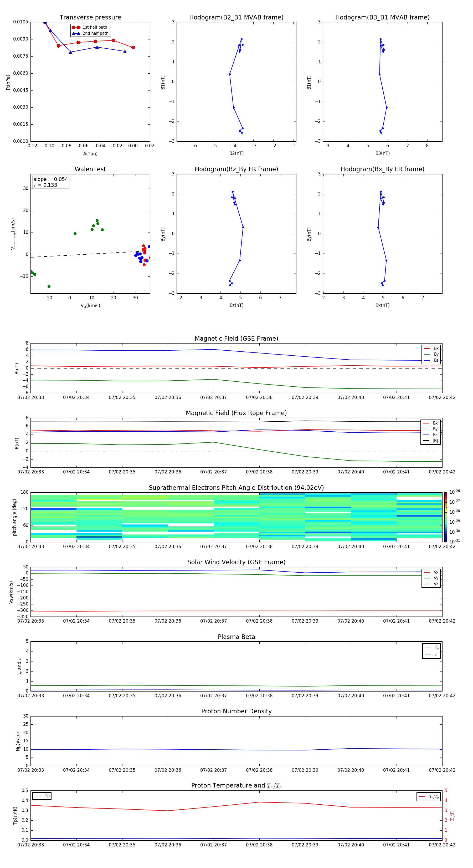Click the last red circle on 1st half path

(133, 48)
